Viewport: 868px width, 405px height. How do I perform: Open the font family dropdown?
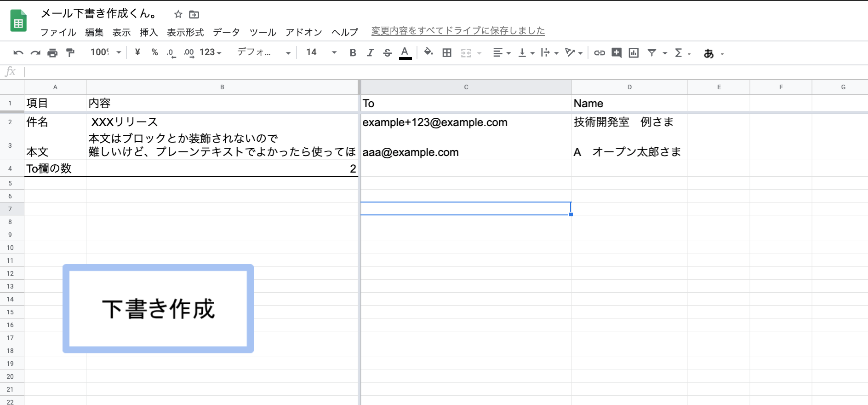264,52
